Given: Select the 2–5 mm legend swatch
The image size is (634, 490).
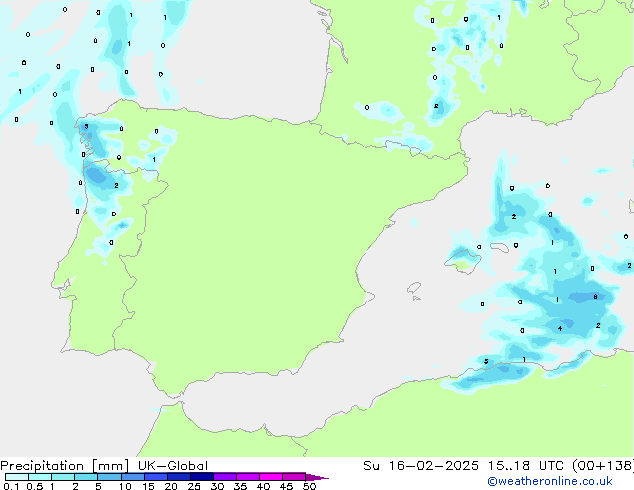Looking at the screenshot, I should (86, 477).
